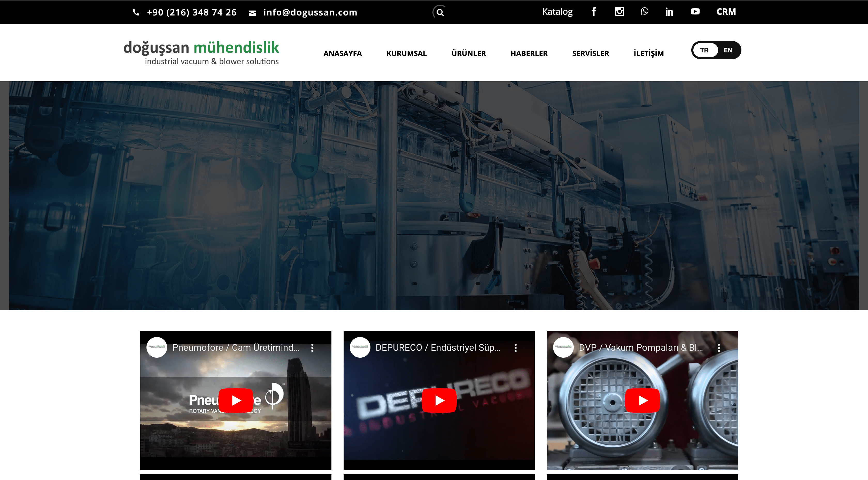The image size is (868, 480).
Task: Click the CRM link
Action: point(726,12)
